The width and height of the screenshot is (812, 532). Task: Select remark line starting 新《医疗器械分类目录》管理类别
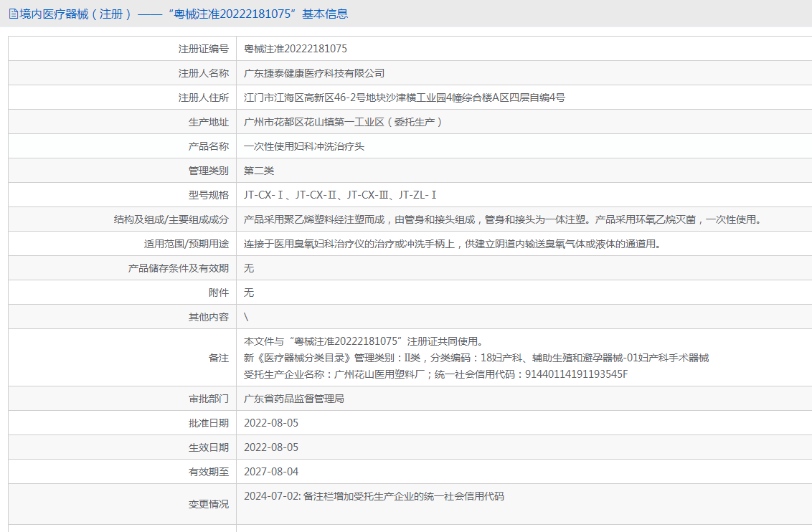[476, 358]
